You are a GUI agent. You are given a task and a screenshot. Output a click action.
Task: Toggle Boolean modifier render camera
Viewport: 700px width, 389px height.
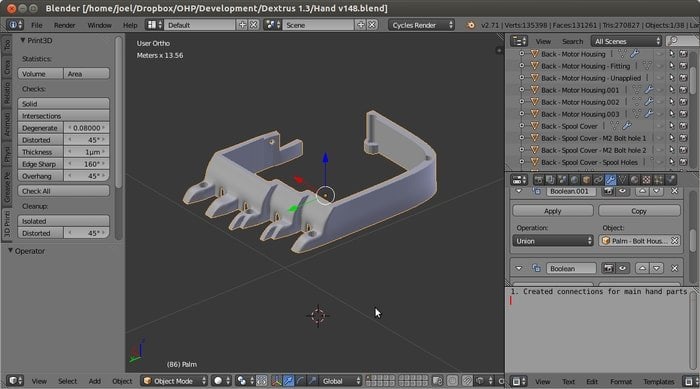point(608,268)
